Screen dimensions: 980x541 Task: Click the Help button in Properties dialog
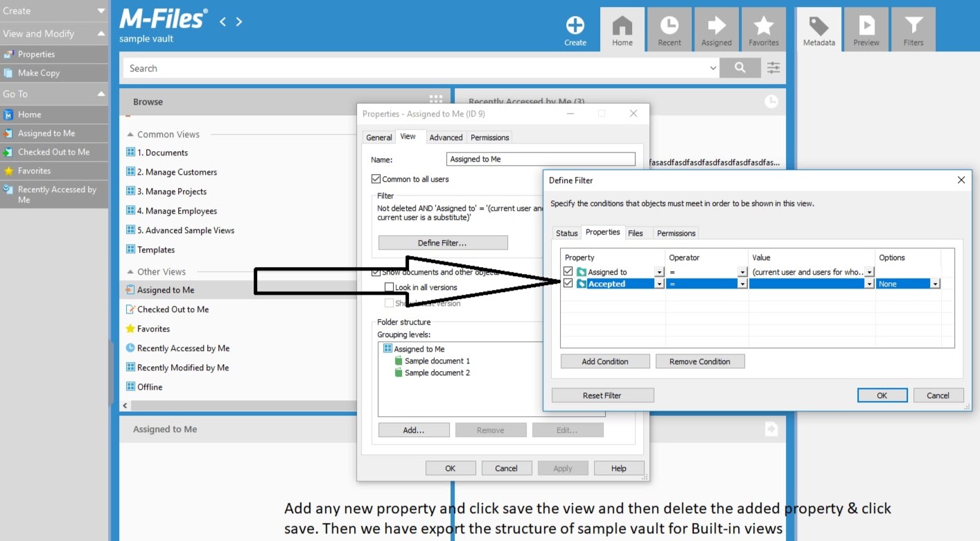click(x=619, y=468)
